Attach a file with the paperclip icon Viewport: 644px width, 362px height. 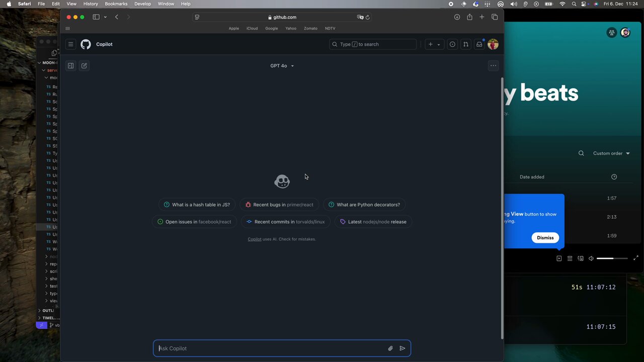tap(390, 348)
